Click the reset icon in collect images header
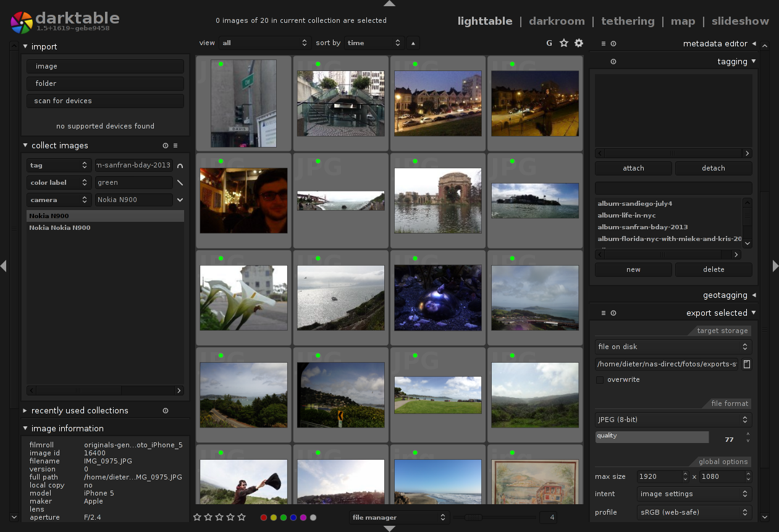 click(166, 146)
